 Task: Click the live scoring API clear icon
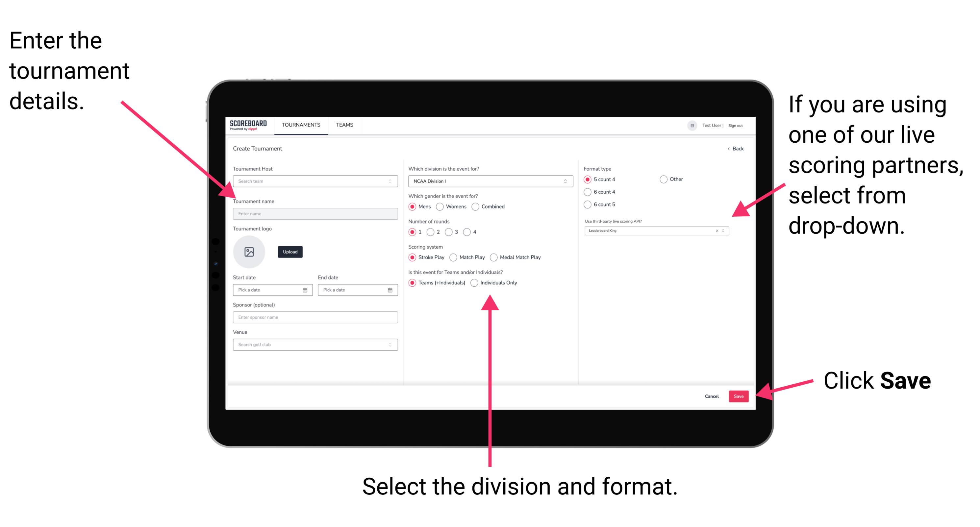(x=715, y=231)
